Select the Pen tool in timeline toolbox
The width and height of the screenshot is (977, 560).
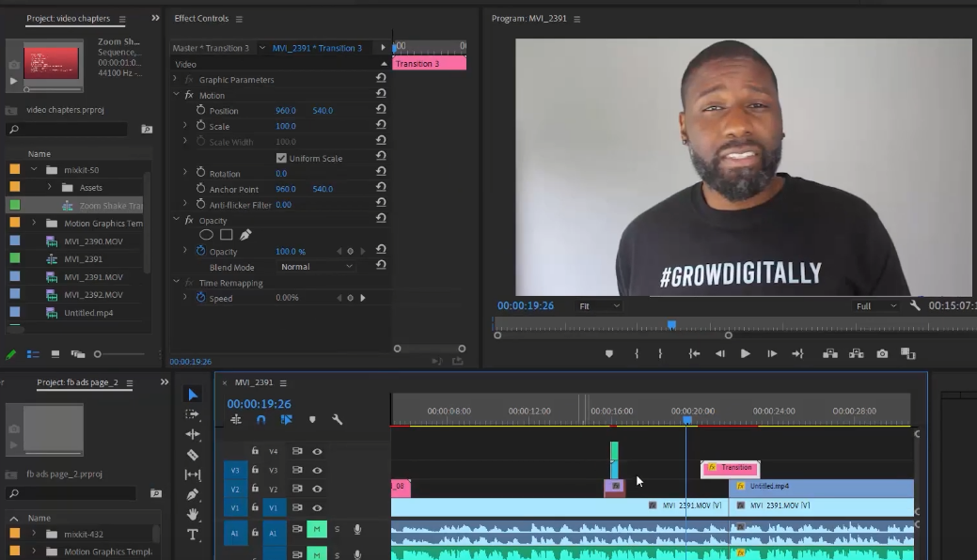pos(193,494)
